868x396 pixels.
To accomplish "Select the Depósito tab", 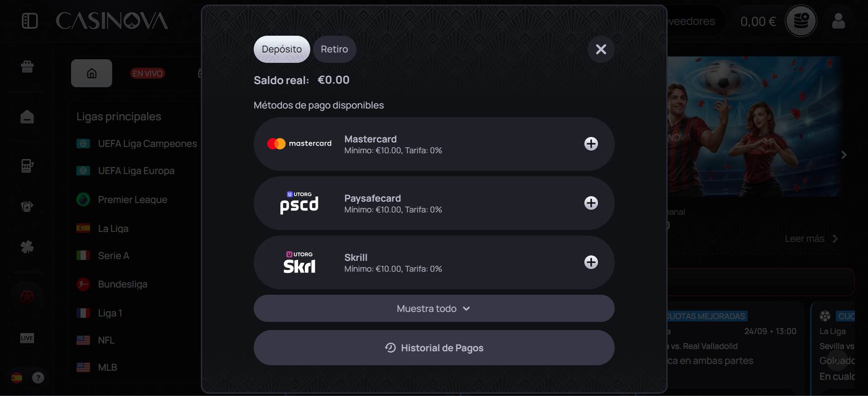I will (x=282, y=49).
